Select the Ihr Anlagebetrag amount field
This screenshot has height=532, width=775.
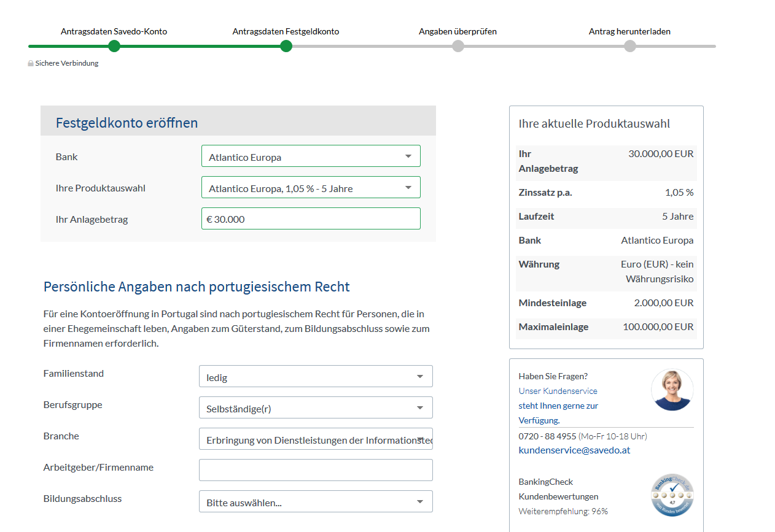point(311,218)
